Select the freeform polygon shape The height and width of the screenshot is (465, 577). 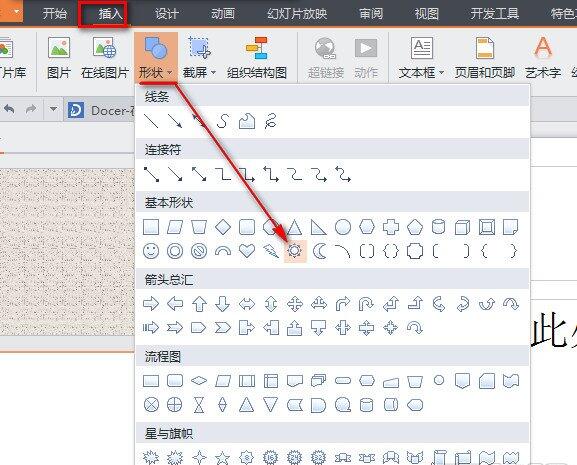(x=247, y=121)
